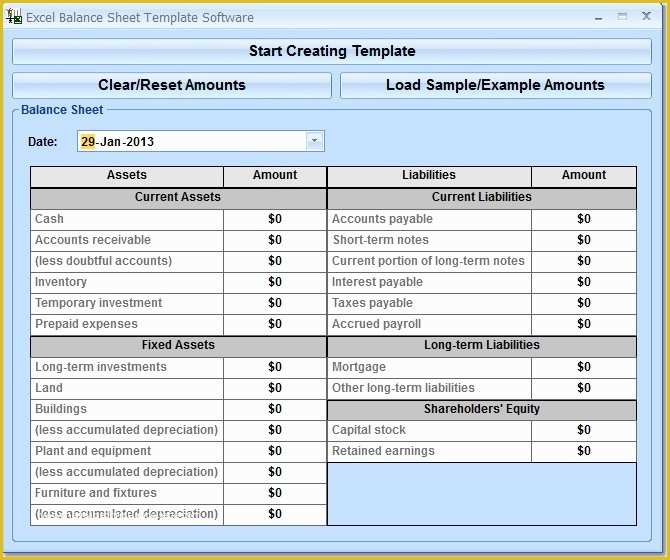
Task: Click the Liabilities column header
Action: pyautogui.click(x=429, y=175)
